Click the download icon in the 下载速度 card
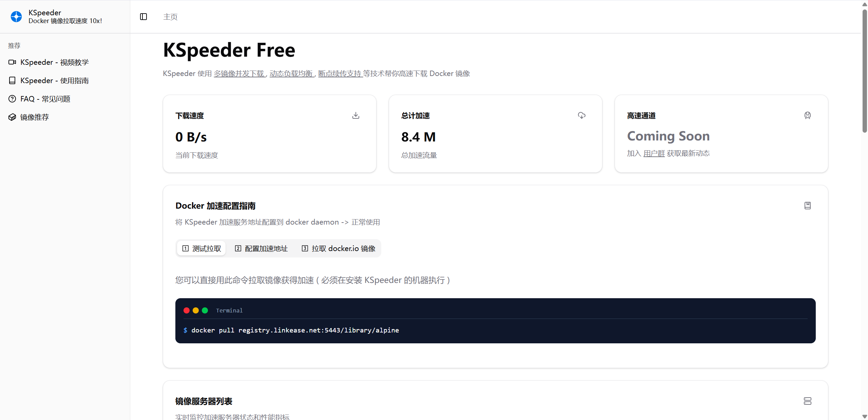The image size is (868, 420). [x=355, y=115]
